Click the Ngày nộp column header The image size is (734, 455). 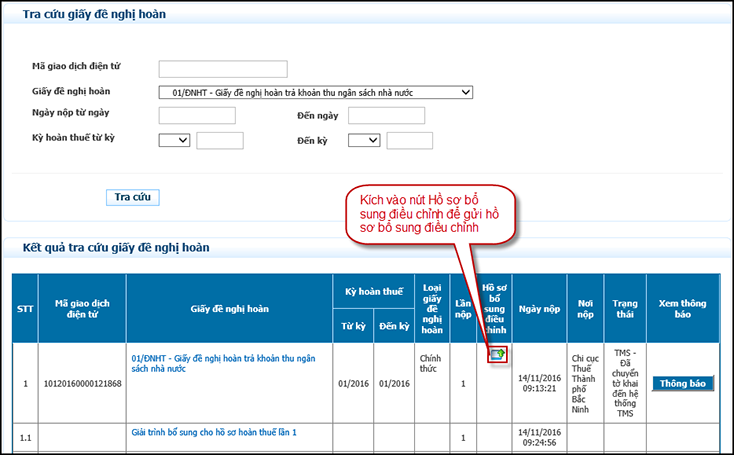point(538,309)
